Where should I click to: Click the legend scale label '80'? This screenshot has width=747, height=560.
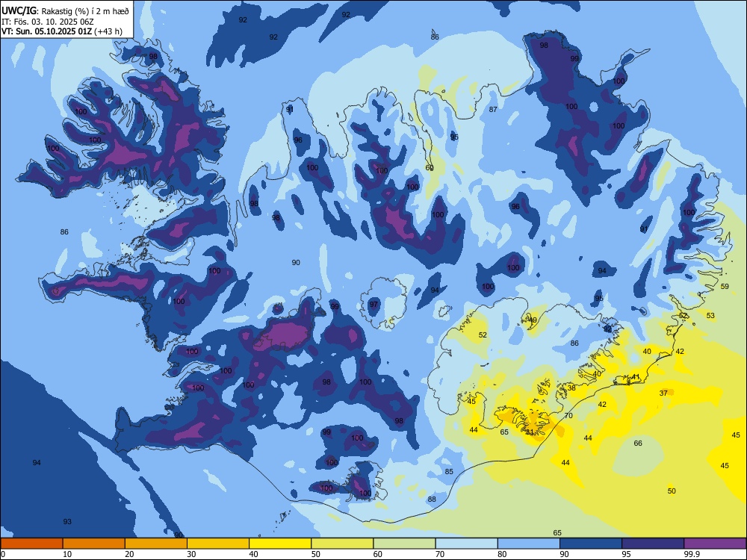(502, 554)
